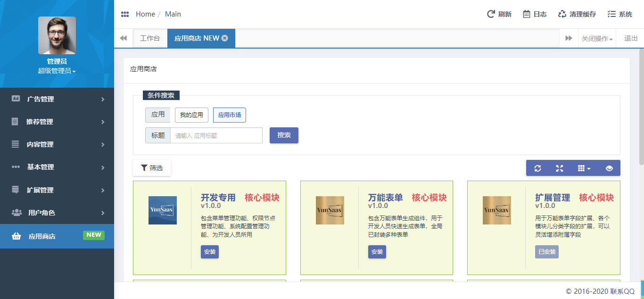Expand the 超级管理员 user dropdown
Viewport: 644px width, 299px height.
coord(57,71)
